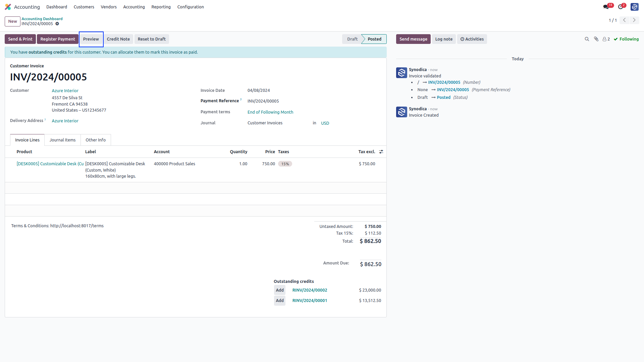Open the Synodica user avatar menu
Image resolution: width=644 pixels, height=362 pixels.
634,7
